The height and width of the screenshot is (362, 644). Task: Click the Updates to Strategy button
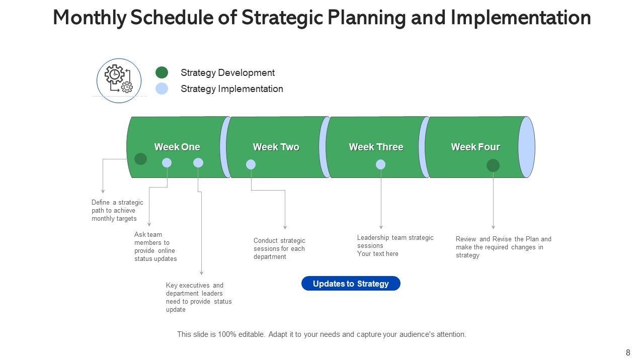pyautogui.click(x=351, y=284)
